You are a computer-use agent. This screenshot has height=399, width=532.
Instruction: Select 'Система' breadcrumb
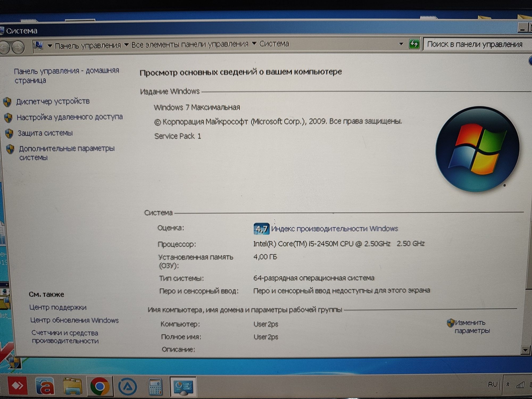pos(274,44)
